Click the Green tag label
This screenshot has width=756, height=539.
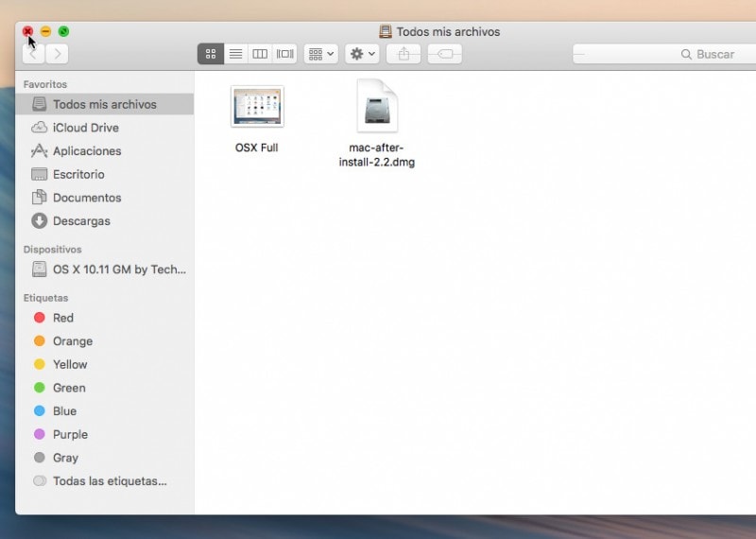69,388
